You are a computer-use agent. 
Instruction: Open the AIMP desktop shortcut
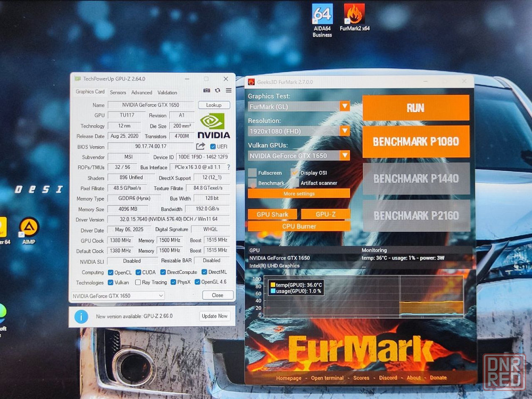[x=29, y=231]
